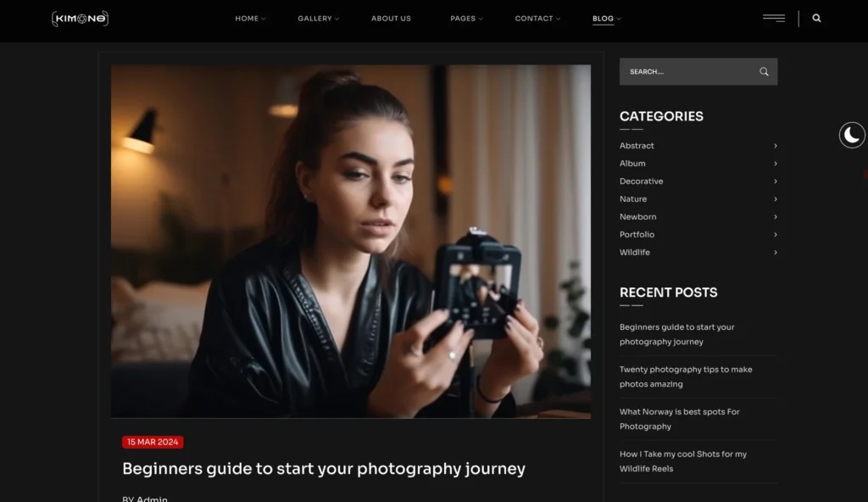
Task: Click the arrow next to Abstract category
Action: pos(775,146)
